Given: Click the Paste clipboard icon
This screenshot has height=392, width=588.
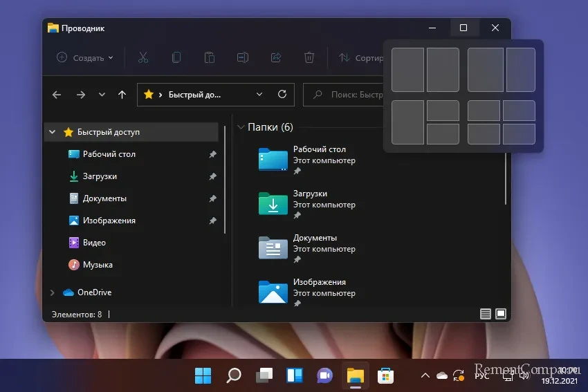Looking at the screenshot, I should tap(210, 58).
